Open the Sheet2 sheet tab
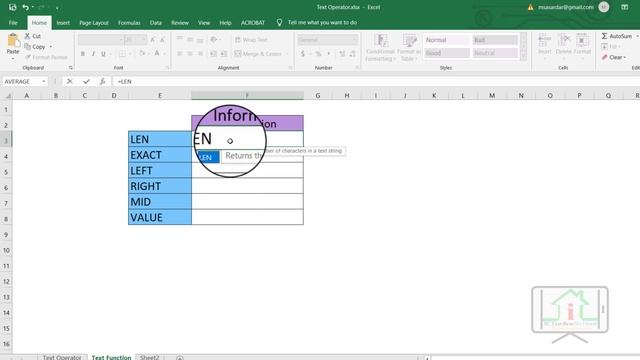Viewport: 640px width, 360px height. 149,357
